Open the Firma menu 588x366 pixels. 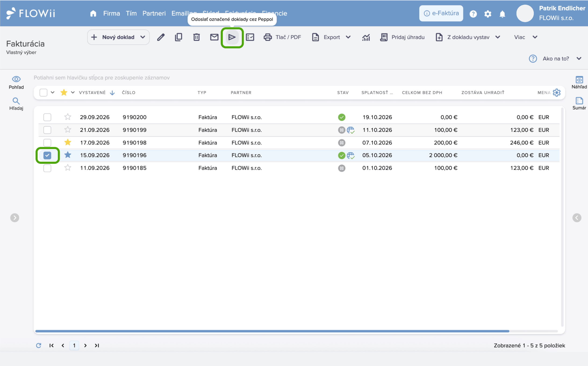[111, 13]
